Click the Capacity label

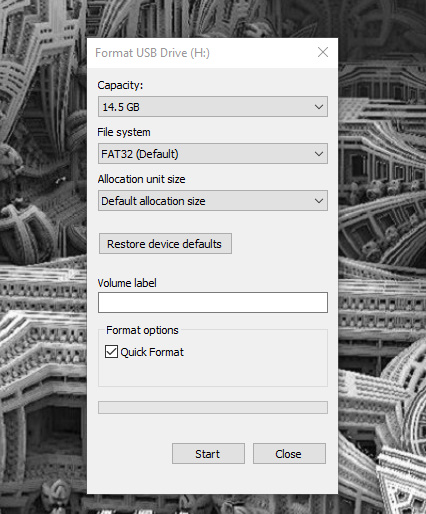point(120,85)
